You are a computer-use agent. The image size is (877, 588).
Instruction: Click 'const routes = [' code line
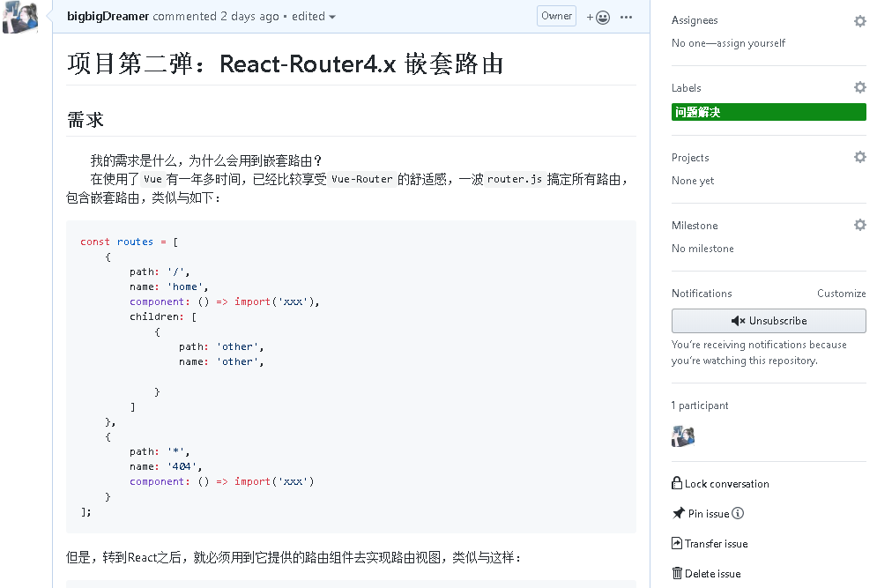[130, 242]
